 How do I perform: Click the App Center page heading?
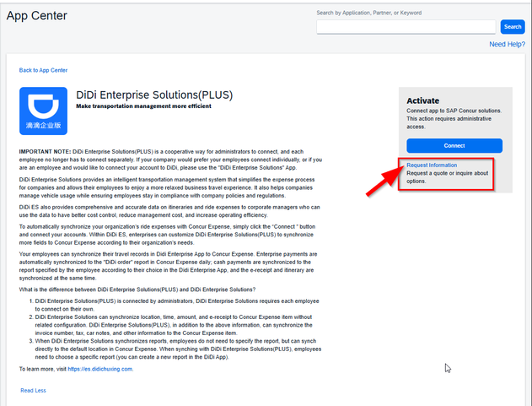[36, 16]
